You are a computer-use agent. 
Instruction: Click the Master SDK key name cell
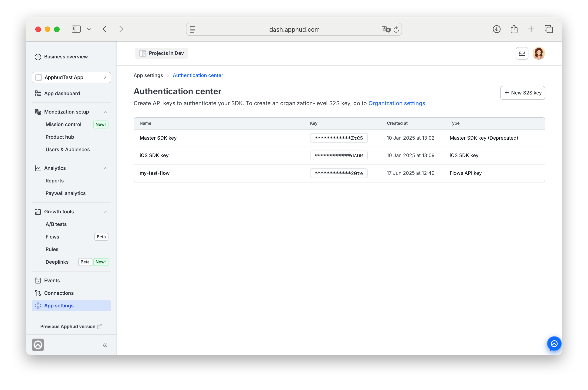158,138
